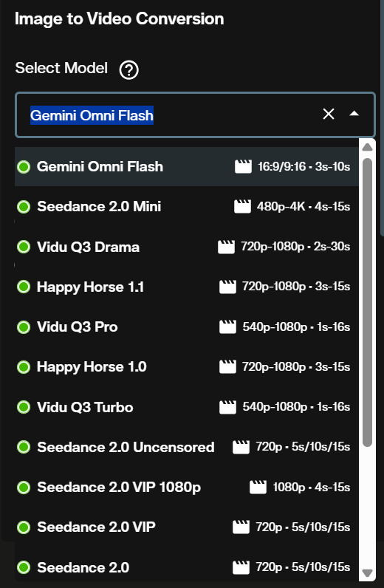
Task: Click clapperboard icon in Seedance 2.0 Mini row
Action: pos(243,206)
